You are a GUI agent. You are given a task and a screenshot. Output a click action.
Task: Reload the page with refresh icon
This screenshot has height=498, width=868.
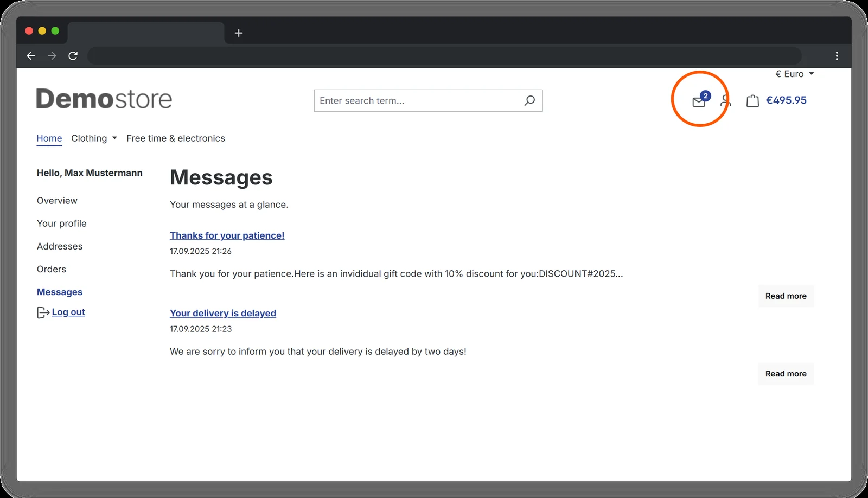(x=73, y=56)
